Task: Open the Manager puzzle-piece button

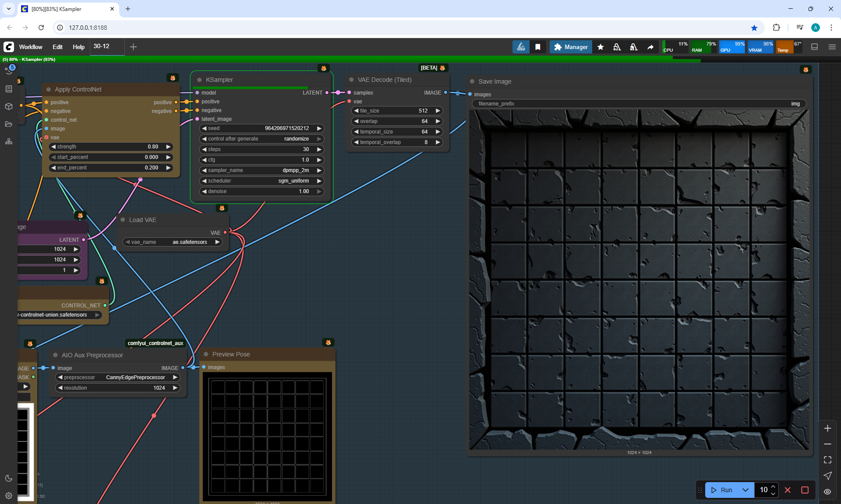Action: (x=571, y=47)
